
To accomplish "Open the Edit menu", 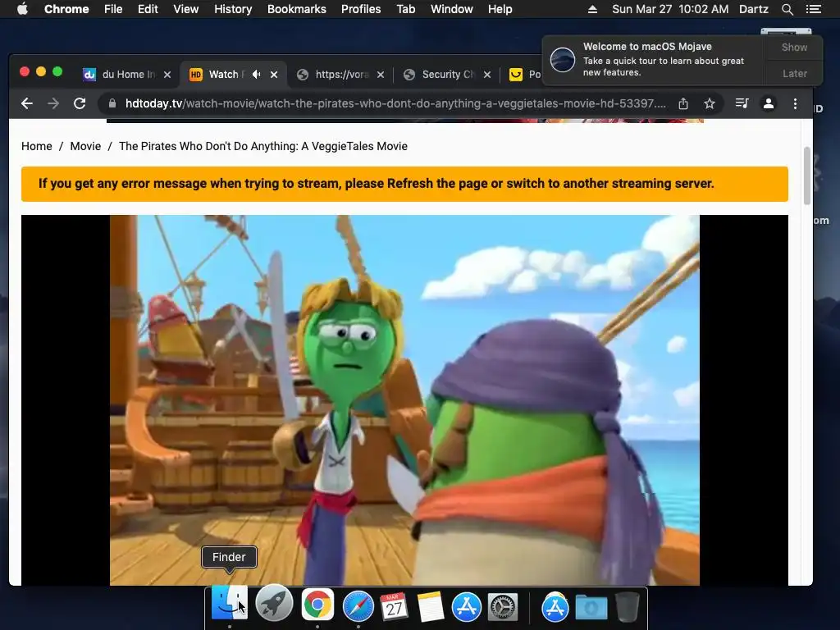I will [x=148, y=9].
